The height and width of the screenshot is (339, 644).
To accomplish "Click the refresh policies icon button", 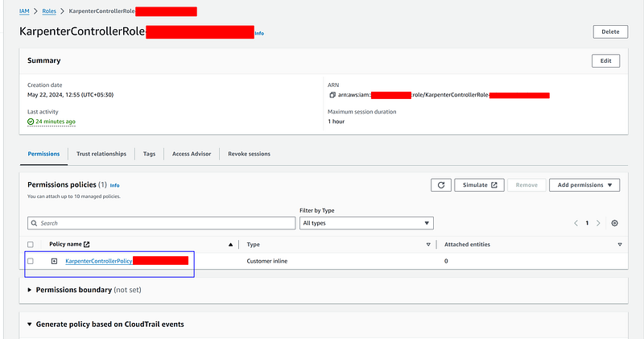I will coord(441,185).
